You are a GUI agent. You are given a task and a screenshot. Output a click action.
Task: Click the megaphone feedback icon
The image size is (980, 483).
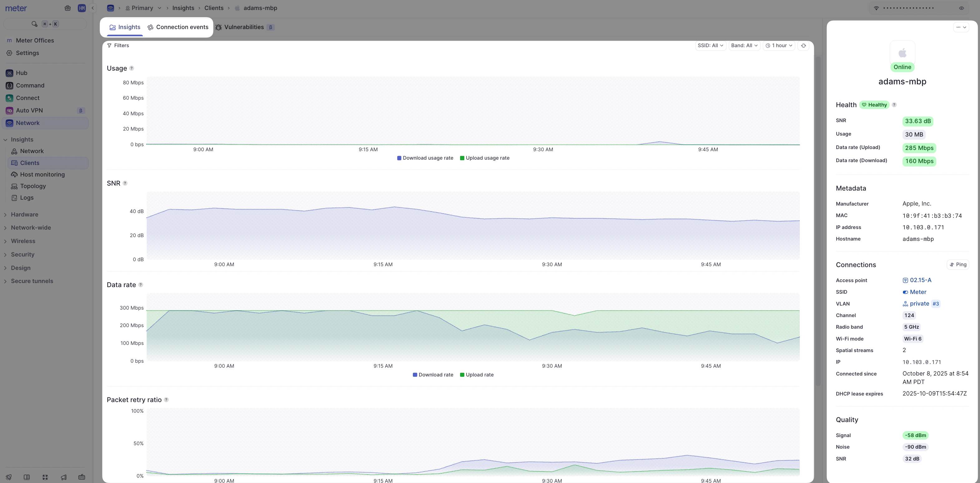pyautogui.click(x=63, y=477)
